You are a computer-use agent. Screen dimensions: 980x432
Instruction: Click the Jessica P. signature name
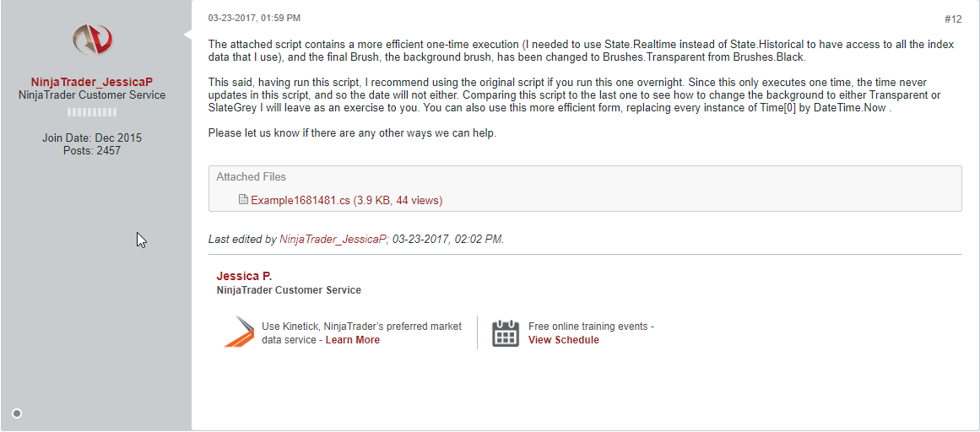(x=244, y=276)
